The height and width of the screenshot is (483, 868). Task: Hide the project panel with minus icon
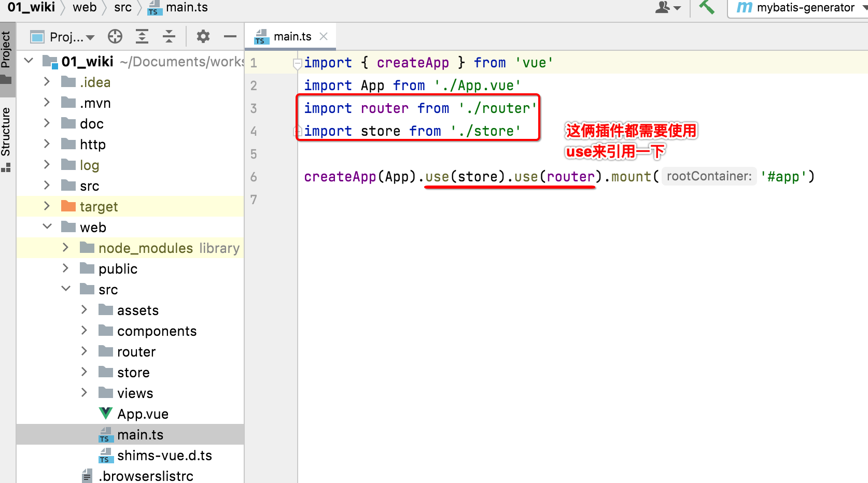click(x=230, y=36)
